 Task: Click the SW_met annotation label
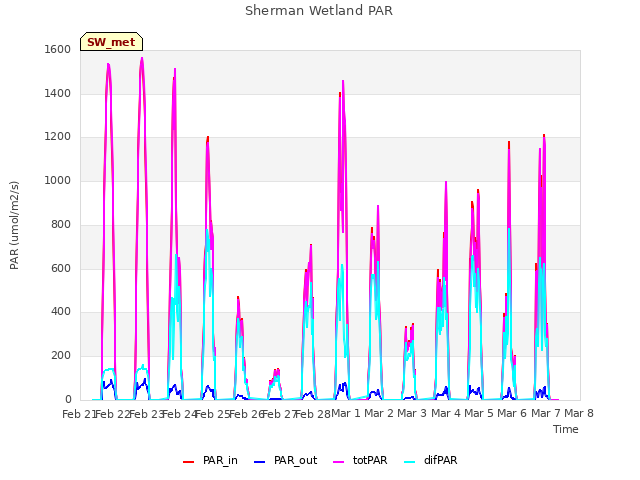tap(111, 42)
